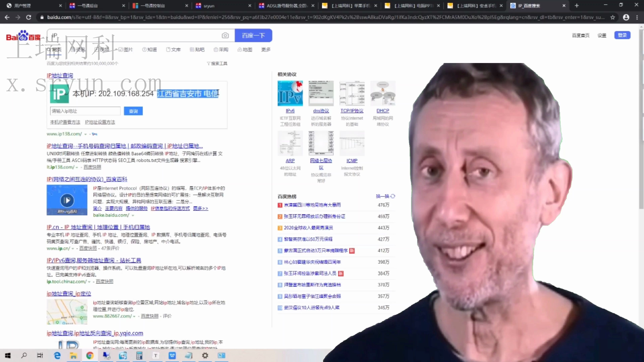The image size is (644, 362).
Task: Switch to the 一号通控制台 tab
Action: click(160, 6)
